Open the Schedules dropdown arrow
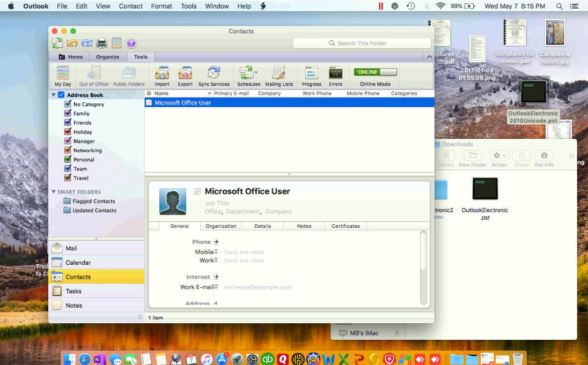Screen dimensions: 588x365 (256, 73)
